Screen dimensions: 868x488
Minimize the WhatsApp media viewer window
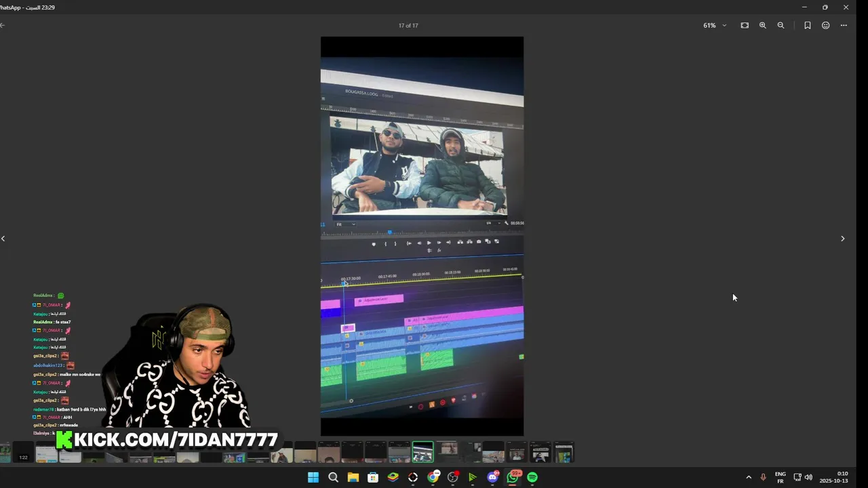[x=804, y=7]
